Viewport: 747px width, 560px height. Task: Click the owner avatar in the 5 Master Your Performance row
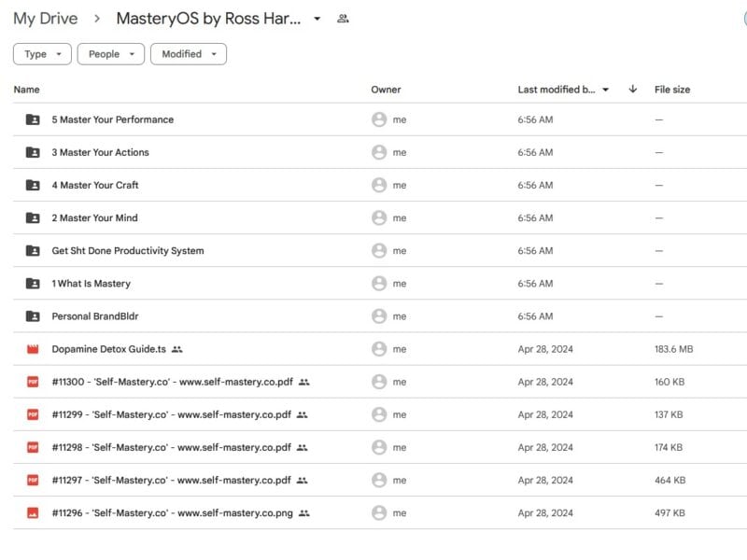[x=379, y=119]
